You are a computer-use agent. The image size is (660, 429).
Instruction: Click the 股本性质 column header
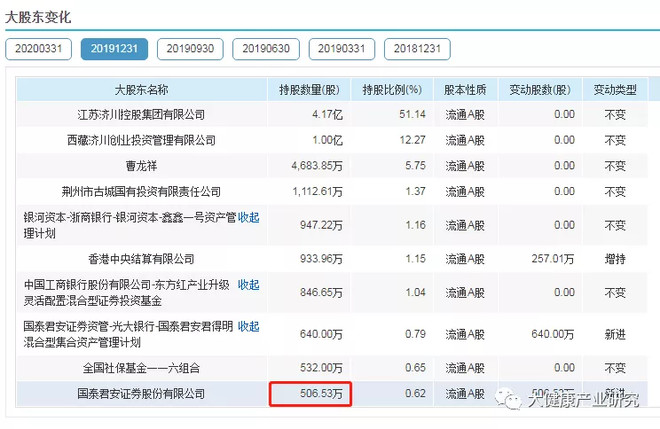point(465,89)
